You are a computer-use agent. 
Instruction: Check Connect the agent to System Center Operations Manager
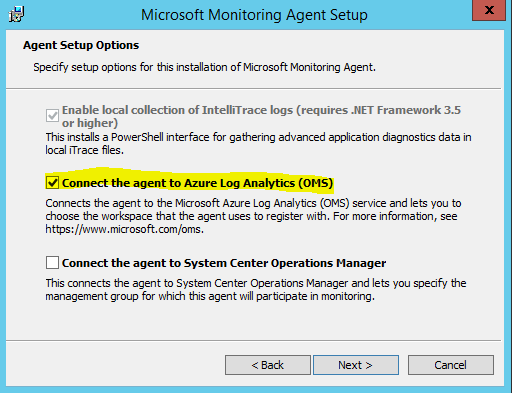click(x=52, y=263)
